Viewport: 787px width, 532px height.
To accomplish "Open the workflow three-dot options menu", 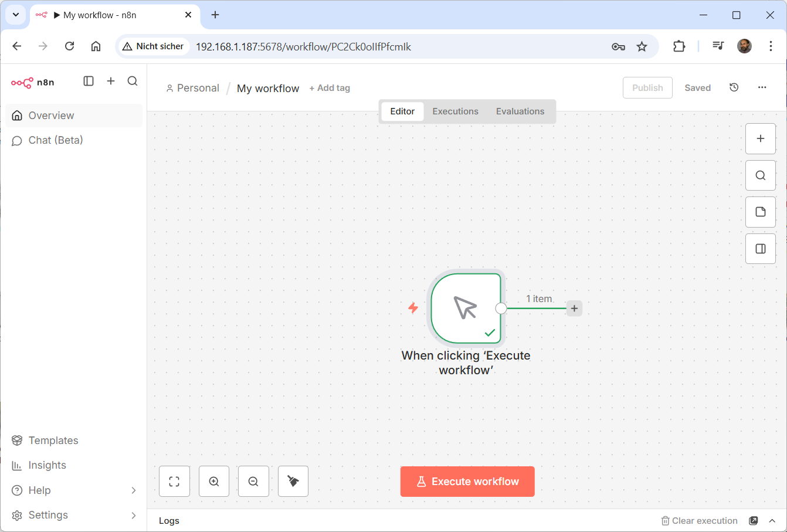I will click(x=762, y=87).
